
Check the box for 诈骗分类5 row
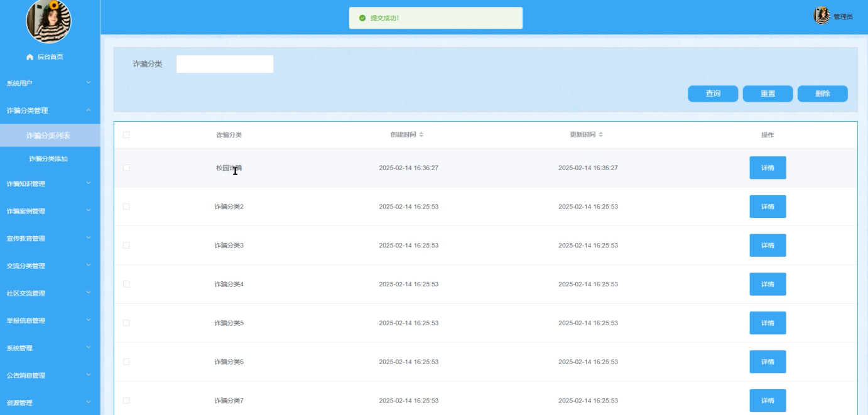point(126,323)
